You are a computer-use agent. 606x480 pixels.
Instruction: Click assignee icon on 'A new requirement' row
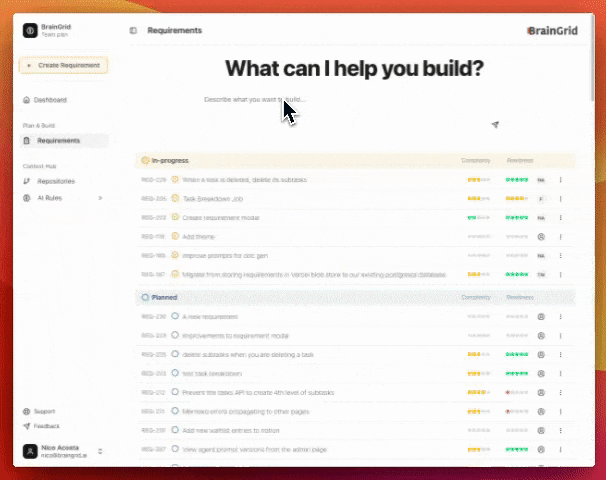coord(541,317)
